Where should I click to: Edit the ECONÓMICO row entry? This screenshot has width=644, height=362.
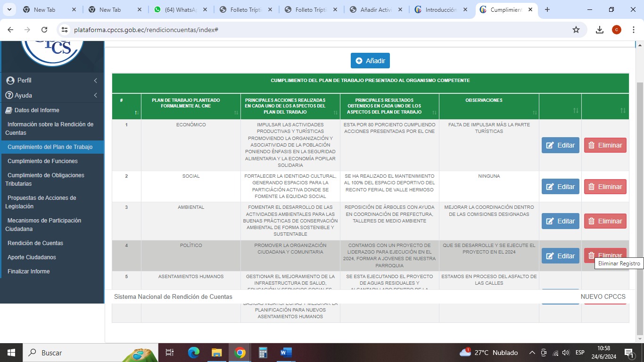pyautogui.click(x=560, y=145)
